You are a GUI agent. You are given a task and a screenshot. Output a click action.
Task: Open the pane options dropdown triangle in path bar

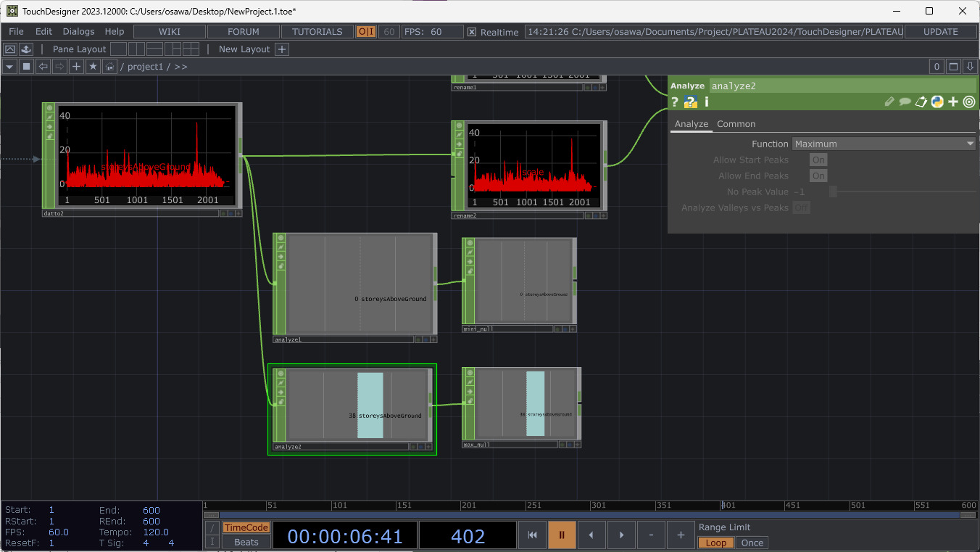[9, 67]
